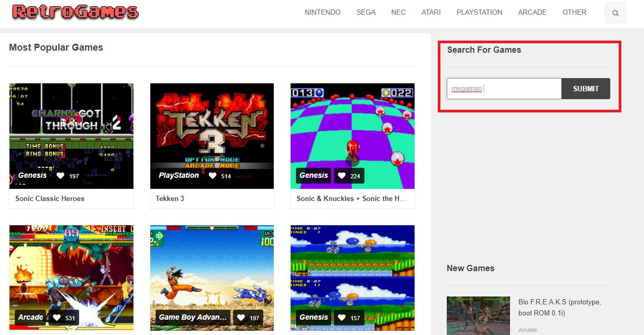Click the PlayStation tag on Tekken 3
Image resolution: width=644 pixels, height=335 pixels.
click(x=179, y=176)
